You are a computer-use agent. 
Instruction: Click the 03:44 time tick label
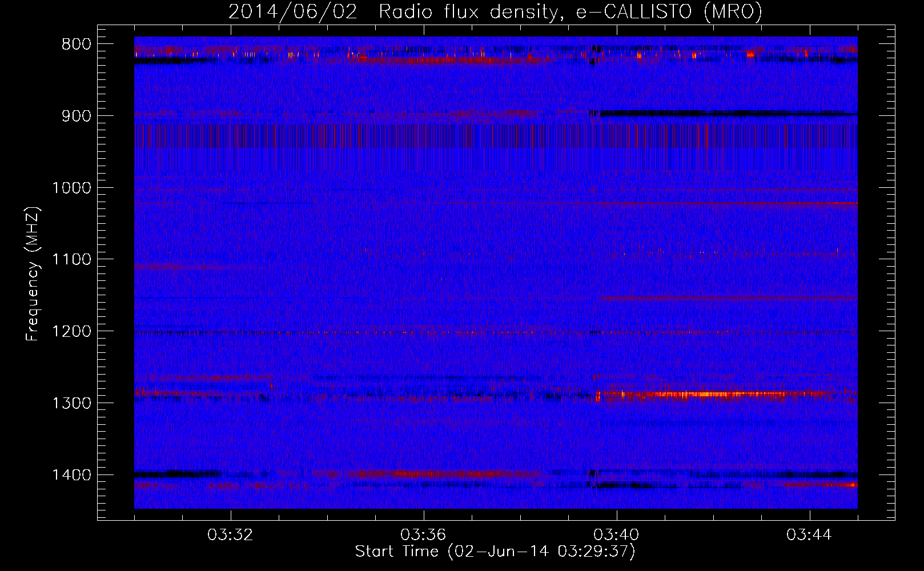tap(809, 535)
